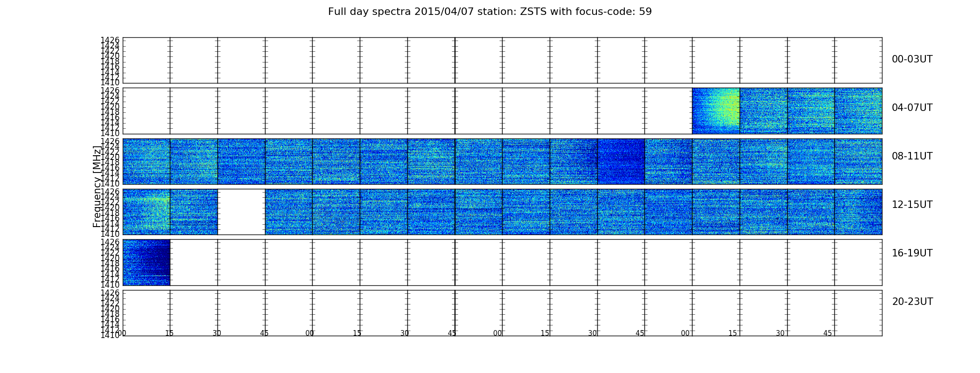The width and height of the screenshot is (980, 373).
Task: Select the '00-03UT' row label
Action: click(x=912, y=59)
